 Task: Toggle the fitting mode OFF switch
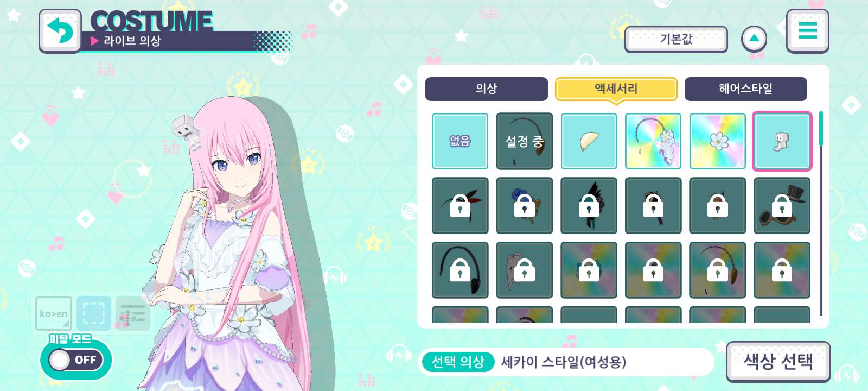75,360
